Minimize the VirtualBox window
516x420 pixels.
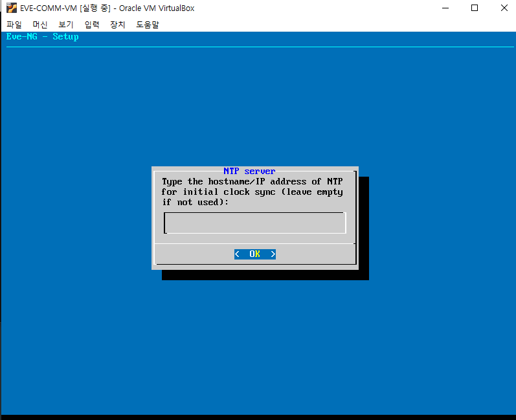[x=445, y=8]
